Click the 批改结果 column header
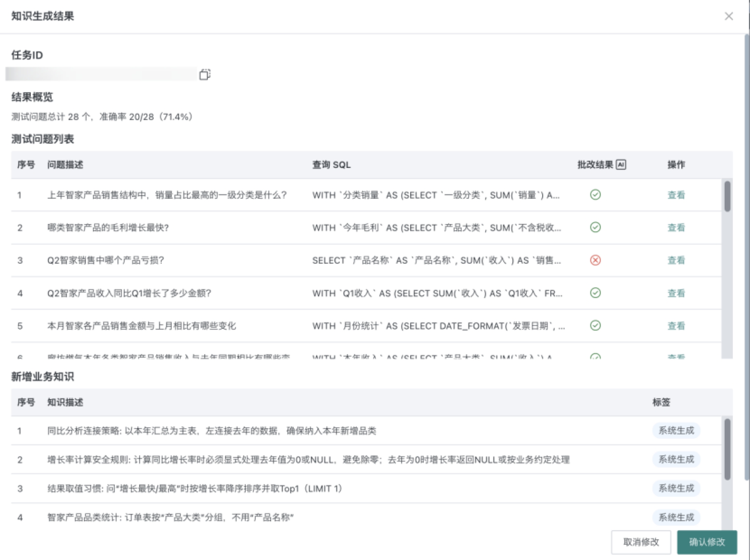The height and width of the screenshot is (560, 750). coord(595,165)
